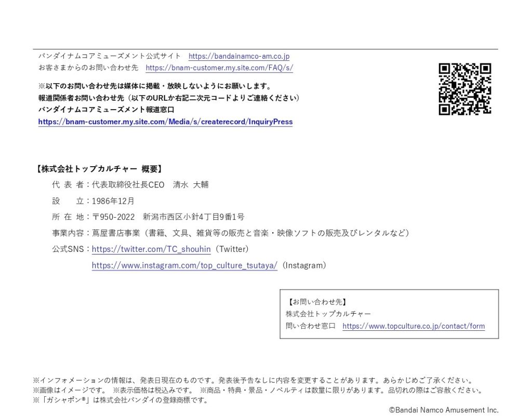Screen dimensions: 532x416
Task: Click the お客さまからのお問い合わせ先 label
Action: (x=88, y=68)
